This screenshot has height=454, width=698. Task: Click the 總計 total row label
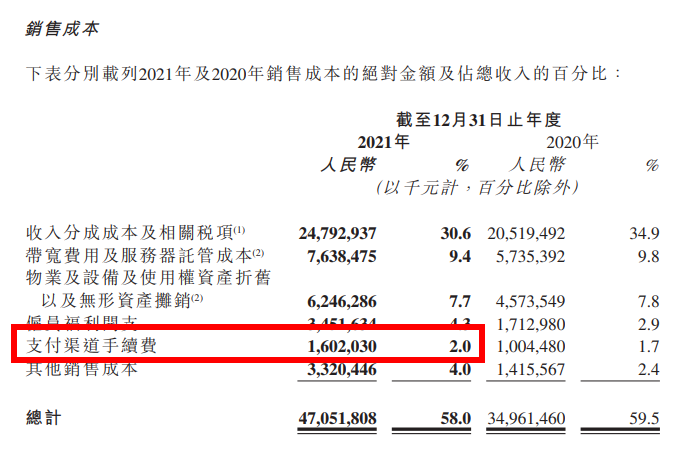coord(44,417)
